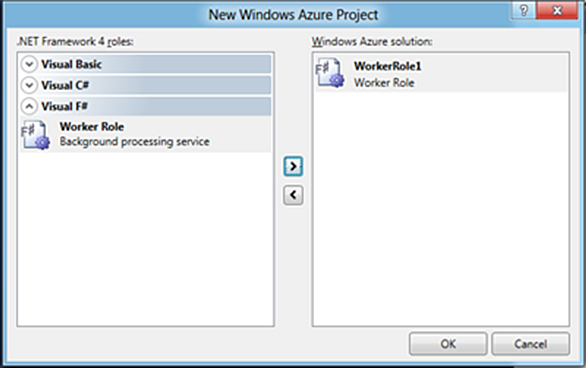Viewport: 586px width, 368px height.
Task: Expand the Visual Basic section chevron
Action: tap(29, 64)
